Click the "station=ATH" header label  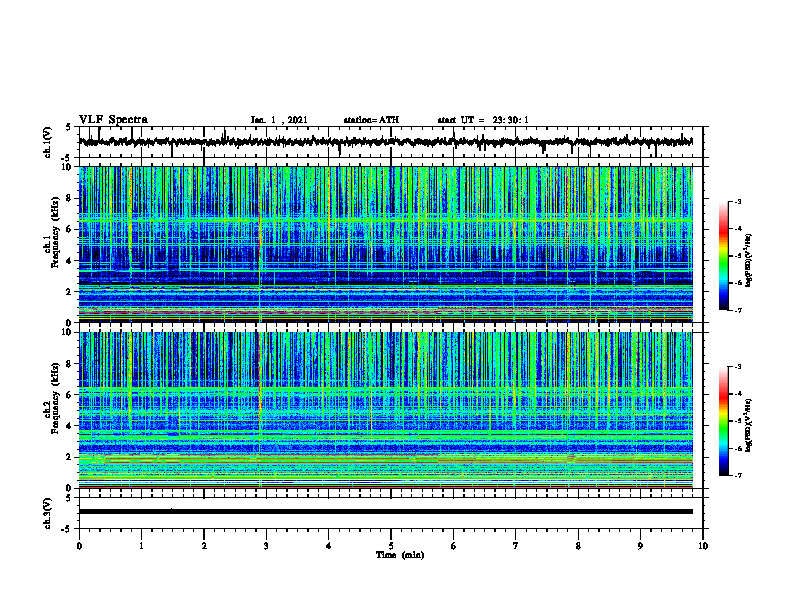coord(371,120)
